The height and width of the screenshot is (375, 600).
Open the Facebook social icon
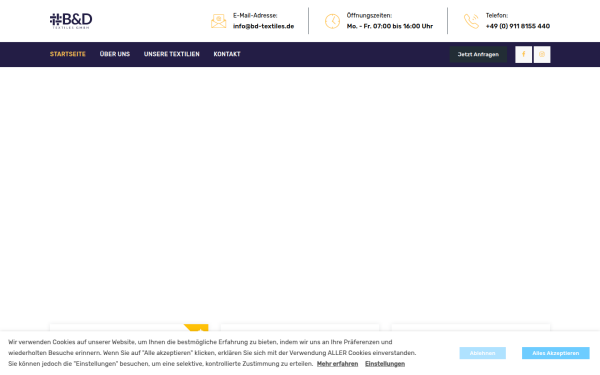(x=523, y=54)
